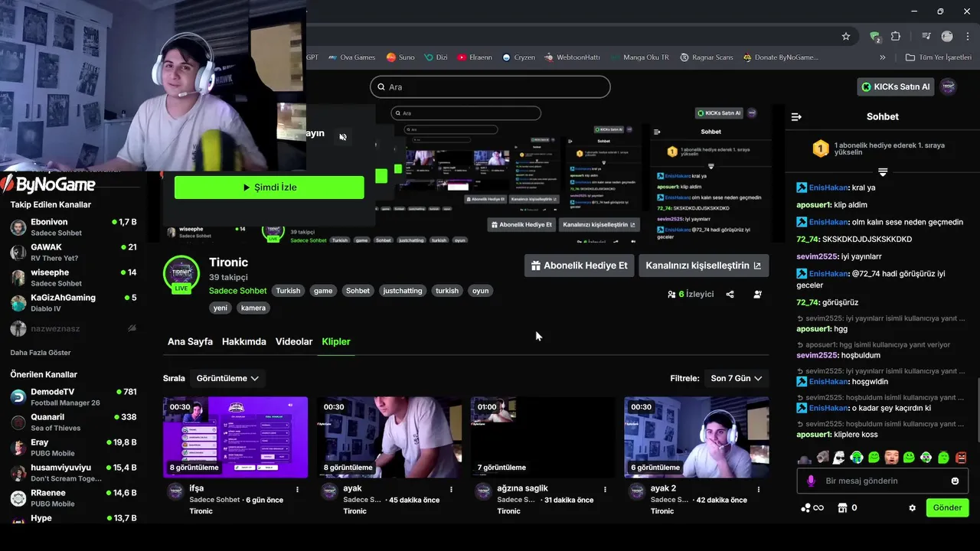Image resolution: width=980 pixels, height=551 pixels.
Task: Click username aposuer1 on kliplere koss message
Action: (814, 435)
